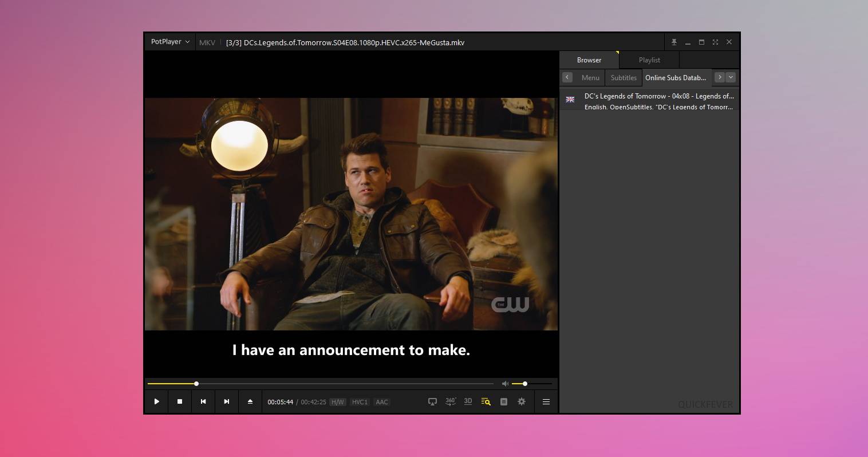This screenshot has height=457, width=868.
Task: Toggle the playlist panel hamburger icon
Action: [x=546, y=402]
